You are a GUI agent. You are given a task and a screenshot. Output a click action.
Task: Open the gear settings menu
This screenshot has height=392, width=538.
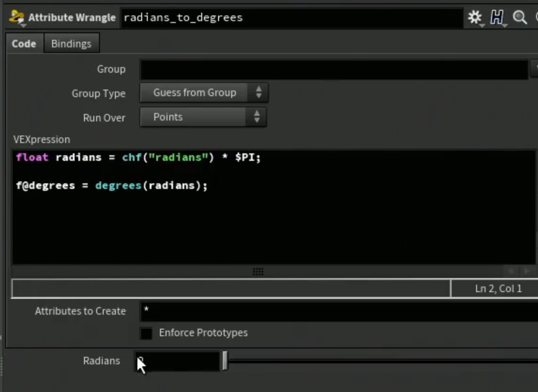[x=475, y=17]
